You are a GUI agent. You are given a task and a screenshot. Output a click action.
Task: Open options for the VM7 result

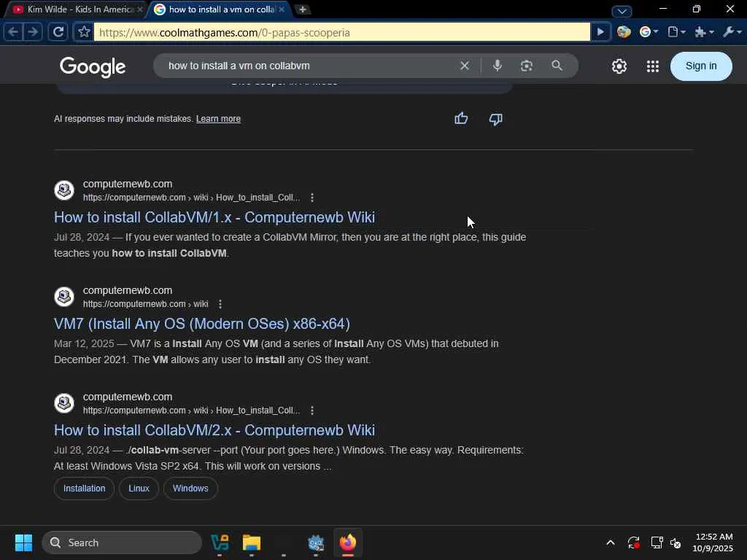tap(220, 304)
